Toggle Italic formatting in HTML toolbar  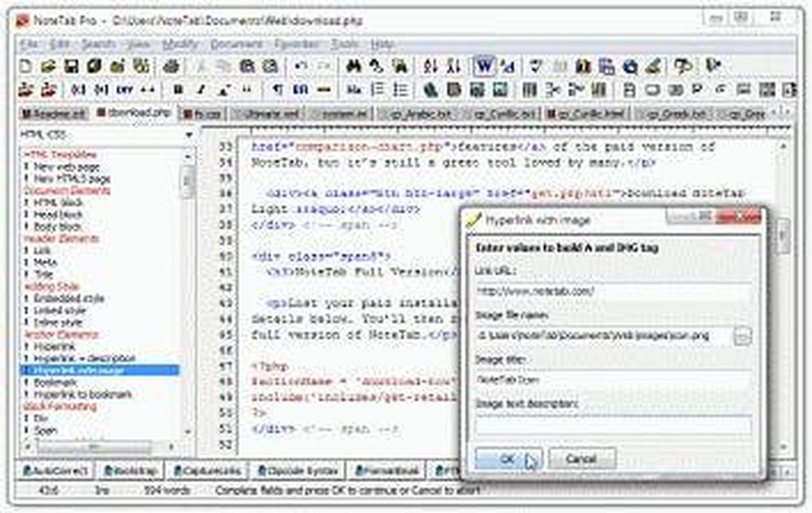click(201, 89)
